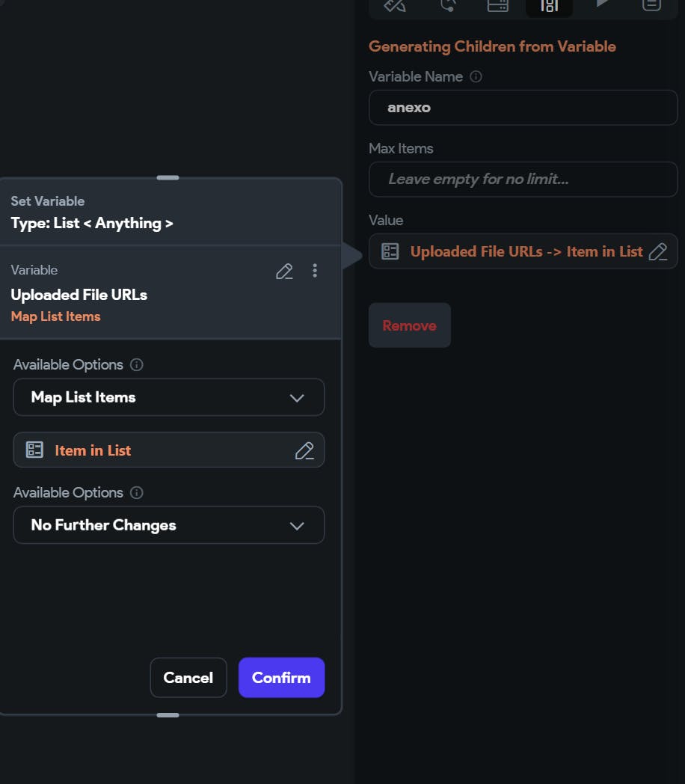The width and height of the screenshot is (685, 784).
Task: Open the actions flow icon tab
Action: [448, 4]
